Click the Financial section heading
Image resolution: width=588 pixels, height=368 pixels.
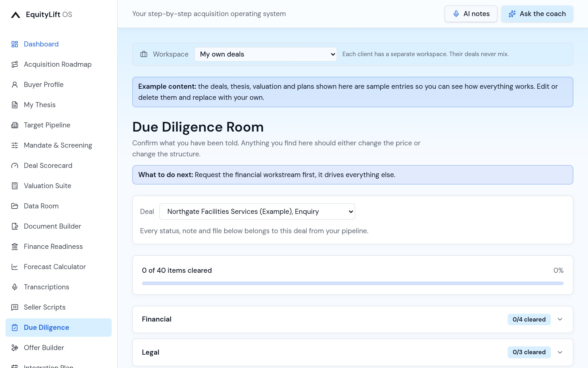point(157,319)
